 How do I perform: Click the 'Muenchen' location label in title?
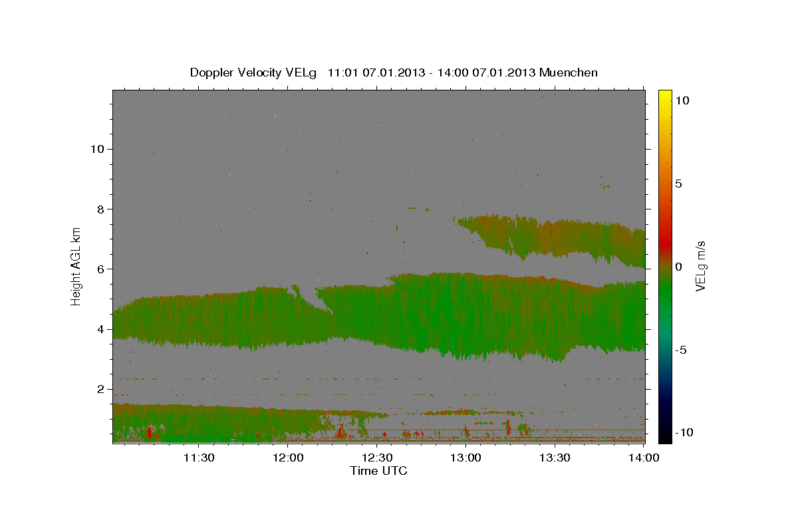click(x=569, y=72)
